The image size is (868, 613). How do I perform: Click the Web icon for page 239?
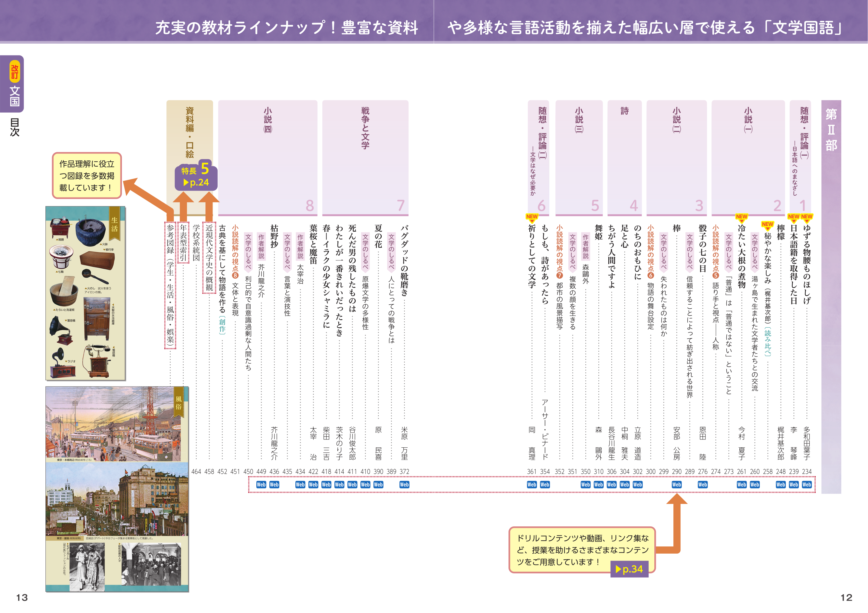pyautogui.click(x=794, y=484)
